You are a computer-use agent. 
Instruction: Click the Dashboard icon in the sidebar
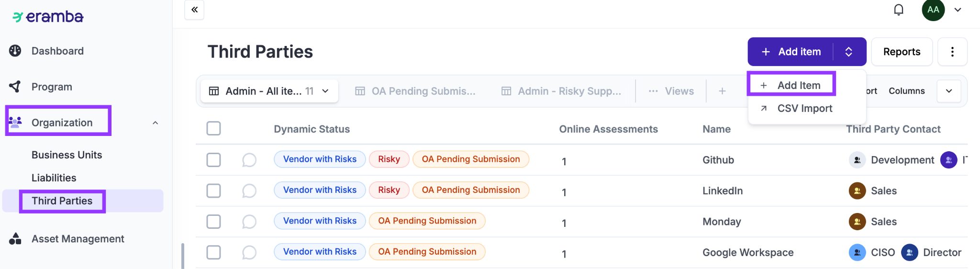(x=15, y=51)
